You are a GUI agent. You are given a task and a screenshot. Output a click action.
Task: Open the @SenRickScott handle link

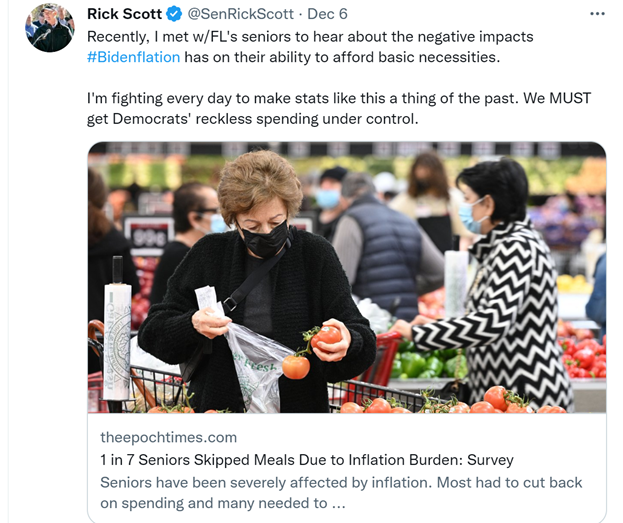point(240,14)
